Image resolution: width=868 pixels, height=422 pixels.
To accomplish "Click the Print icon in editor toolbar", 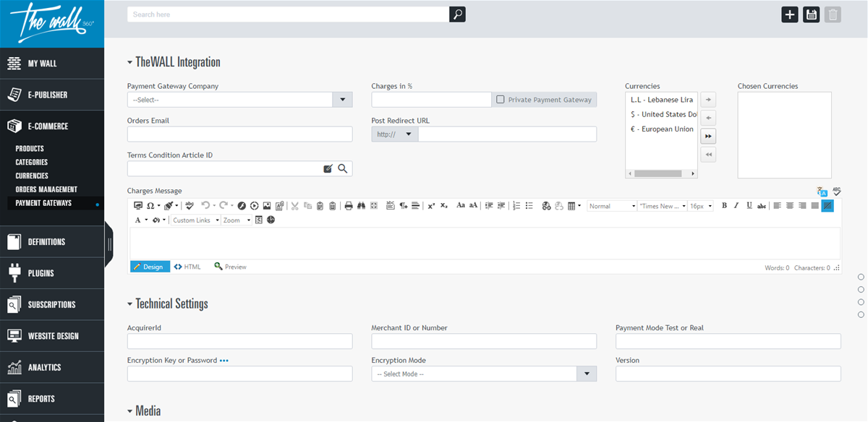I will pos(349,206).
